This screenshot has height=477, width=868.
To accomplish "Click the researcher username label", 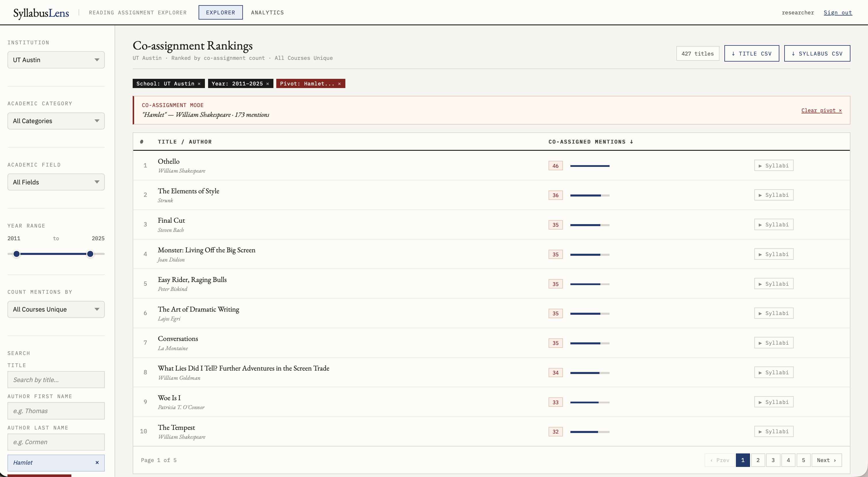I will click(797, 12).
